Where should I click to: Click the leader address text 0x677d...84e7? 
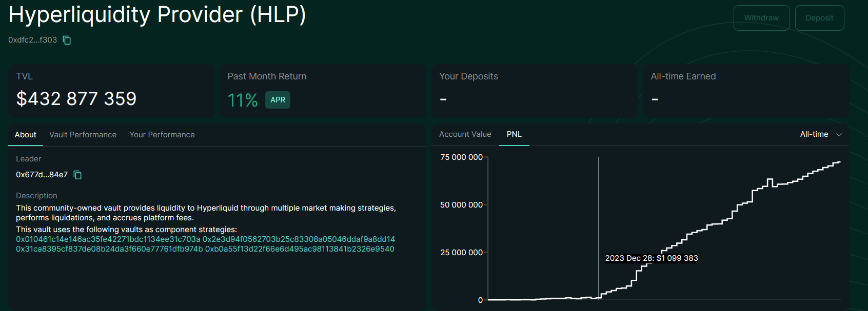click(x=42, y=175)
